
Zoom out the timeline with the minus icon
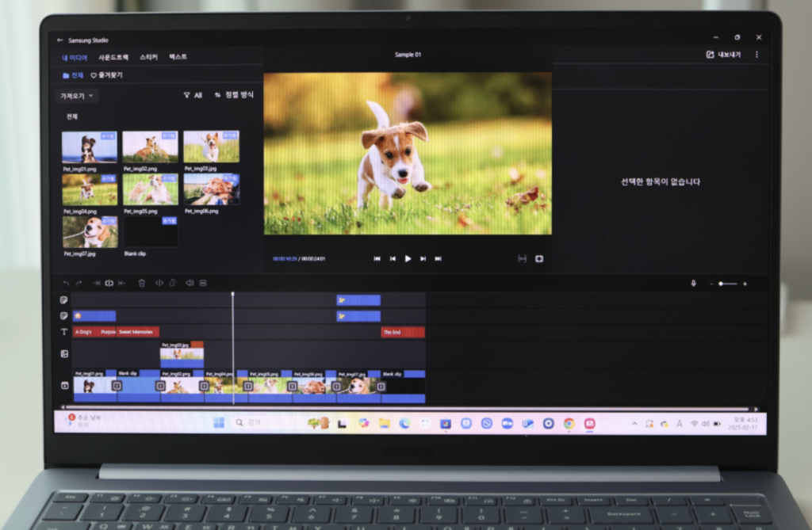[x=711, y=284]
